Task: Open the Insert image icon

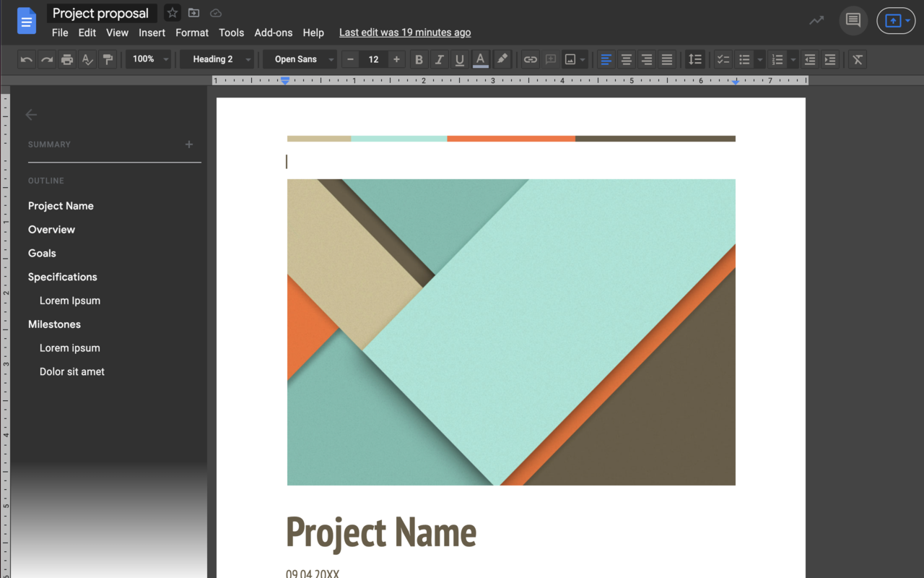Action: tap(570, 59)
